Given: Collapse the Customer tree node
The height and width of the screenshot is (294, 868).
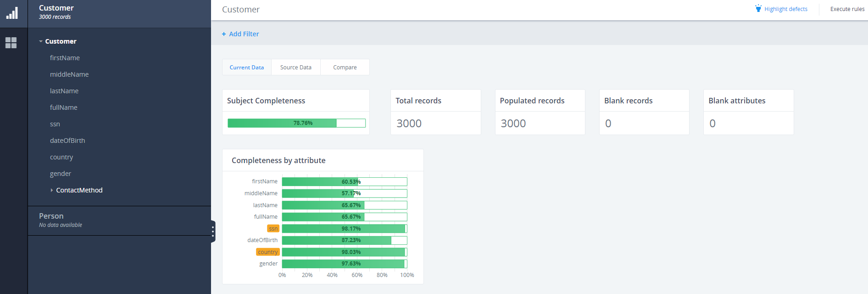Looking at the screenshot, I should pyautogui.click(x=41, y=41).
